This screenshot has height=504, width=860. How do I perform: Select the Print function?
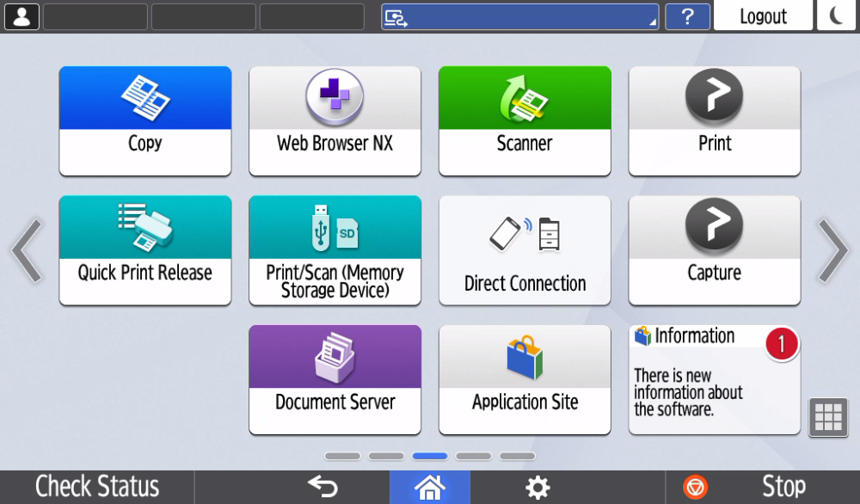(x=714, y=120)
